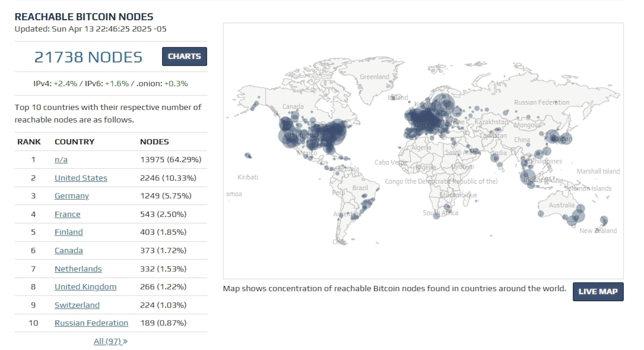Click the France link

[67, 214]
